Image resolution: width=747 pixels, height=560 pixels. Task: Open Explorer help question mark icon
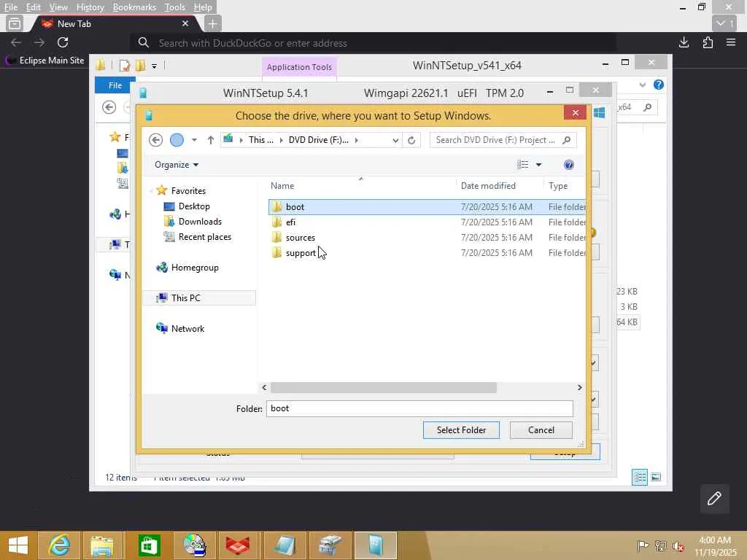pyautogui.click(x=659, y=85)
